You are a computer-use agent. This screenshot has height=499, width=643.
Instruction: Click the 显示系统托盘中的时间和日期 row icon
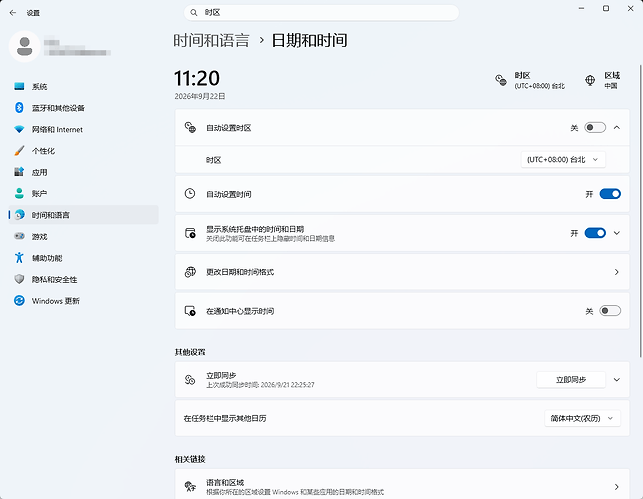click(x=190, y=233)
